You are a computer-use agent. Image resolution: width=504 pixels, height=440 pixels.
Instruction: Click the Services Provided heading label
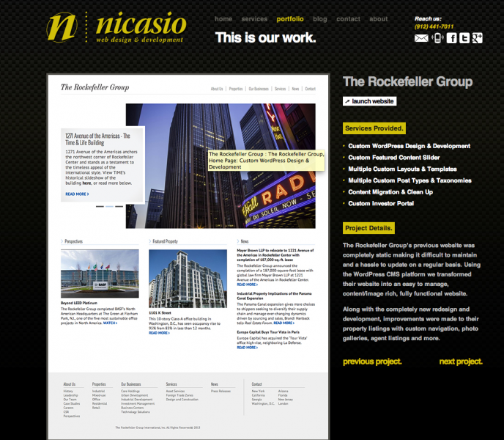coord(374,128)
